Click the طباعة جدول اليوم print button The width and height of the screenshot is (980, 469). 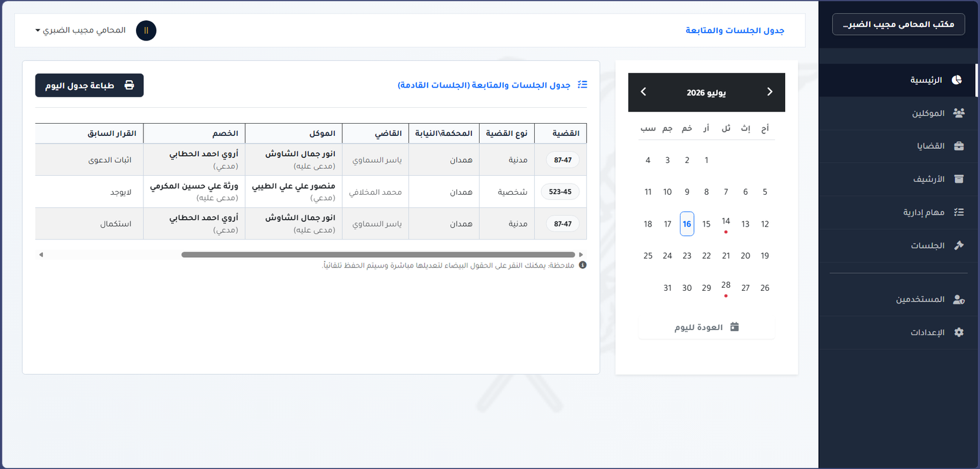point(89,85)
